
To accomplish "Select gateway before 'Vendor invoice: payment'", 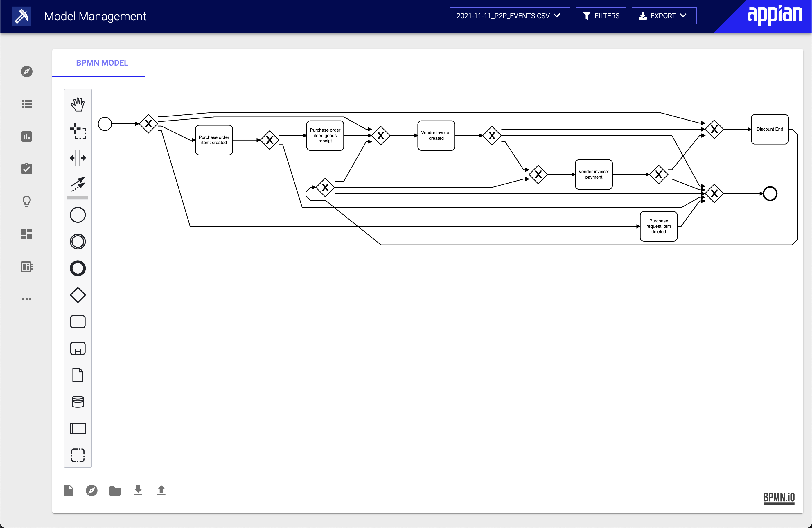I will tap(538, 174).
